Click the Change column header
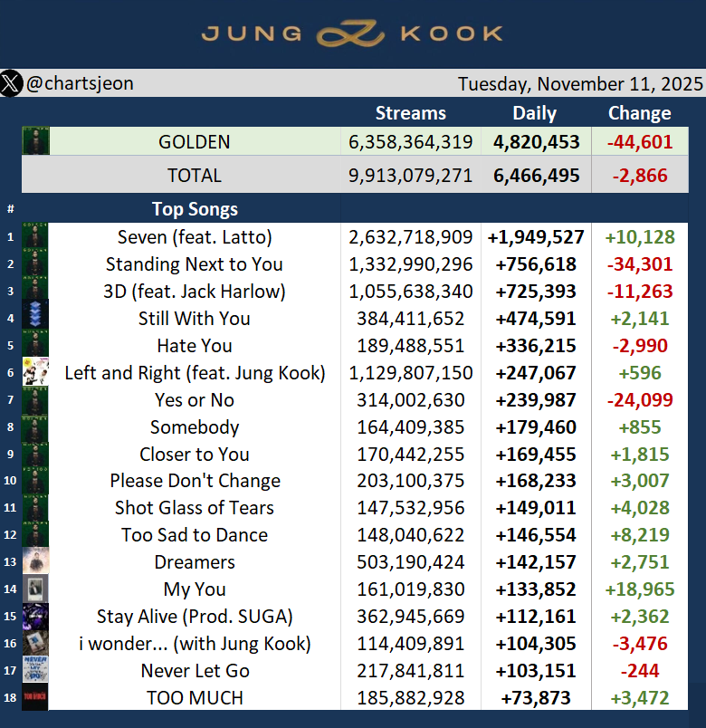The image size is (706, 728). tap(640, 113)
